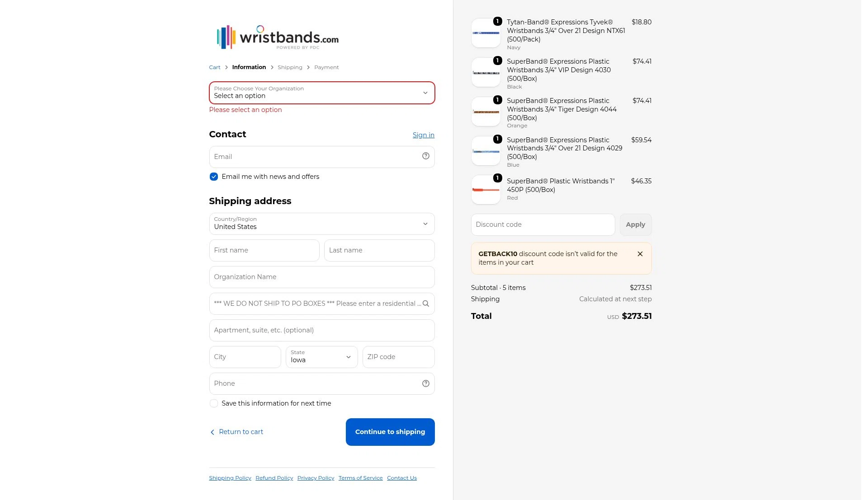The width and height of the screenshot is (868, 500).
Task: Expand the Country/Region dropdown
Action: pyautogui.click(x=322, y=224)
